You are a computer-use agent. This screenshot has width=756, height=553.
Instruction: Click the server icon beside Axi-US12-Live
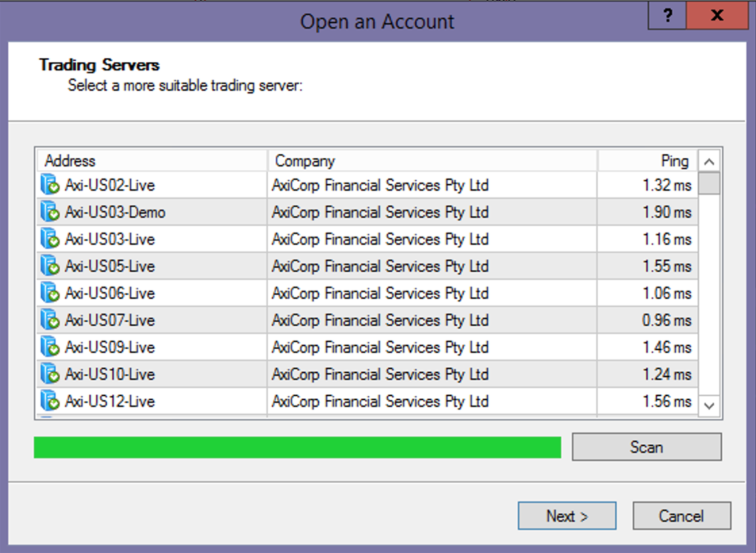click(50, 401)
